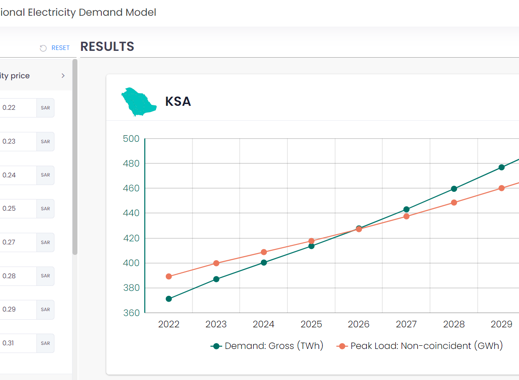The image size is (519, 380).
Task: Click the RESET link
Action: [60, 48]
